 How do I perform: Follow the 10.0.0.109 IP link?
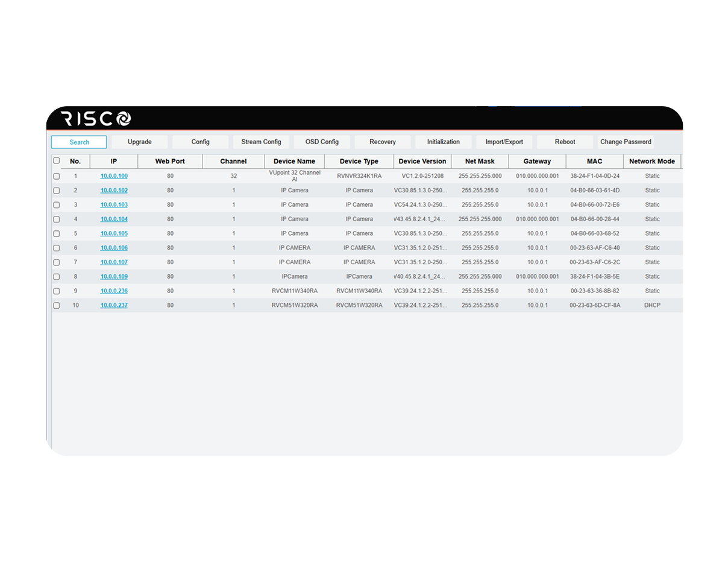[114, 277]
